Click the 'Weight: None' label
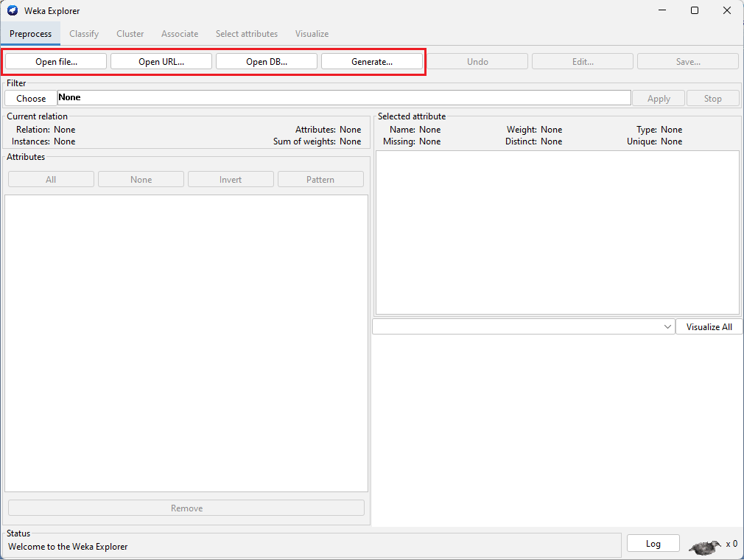This screenshot has height=560, width=744. 534,130
